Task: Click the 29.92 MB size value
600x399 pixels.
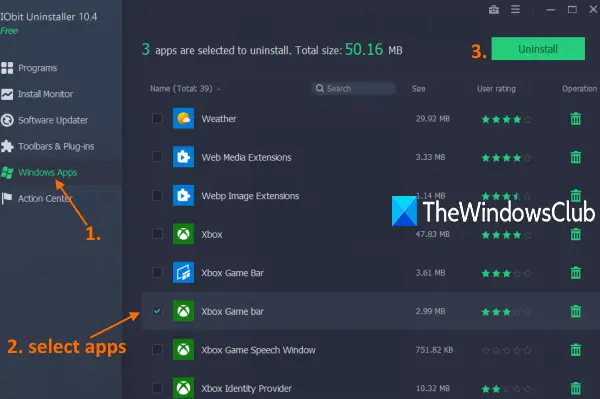Action: point(433,119)
